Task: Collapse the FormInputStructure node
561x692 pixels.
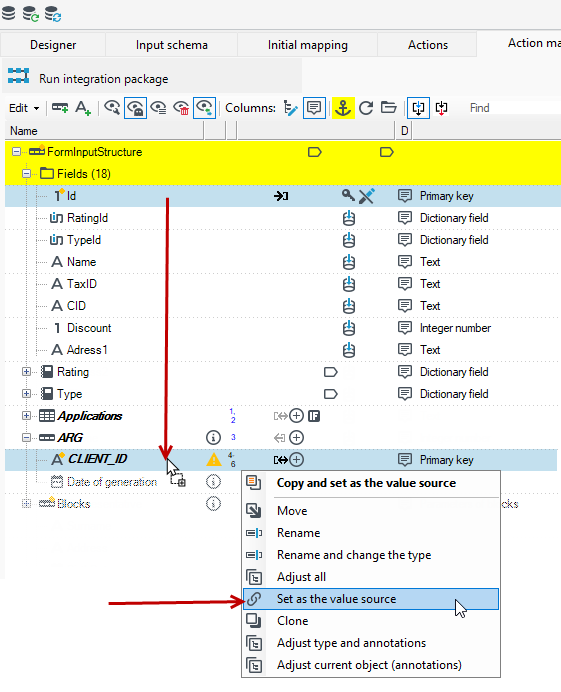Action: [x=16, y=152]
